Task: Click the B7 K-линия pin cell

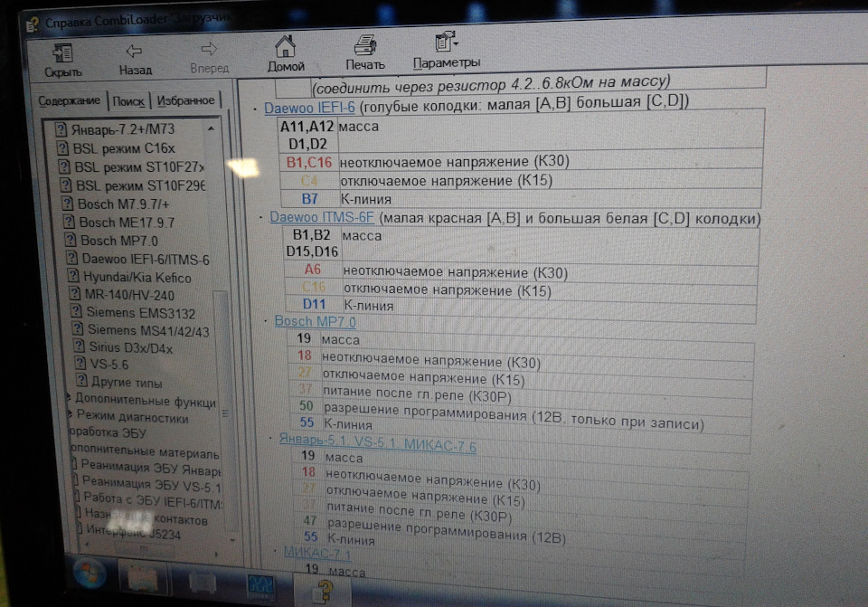Action: (310, 198)
